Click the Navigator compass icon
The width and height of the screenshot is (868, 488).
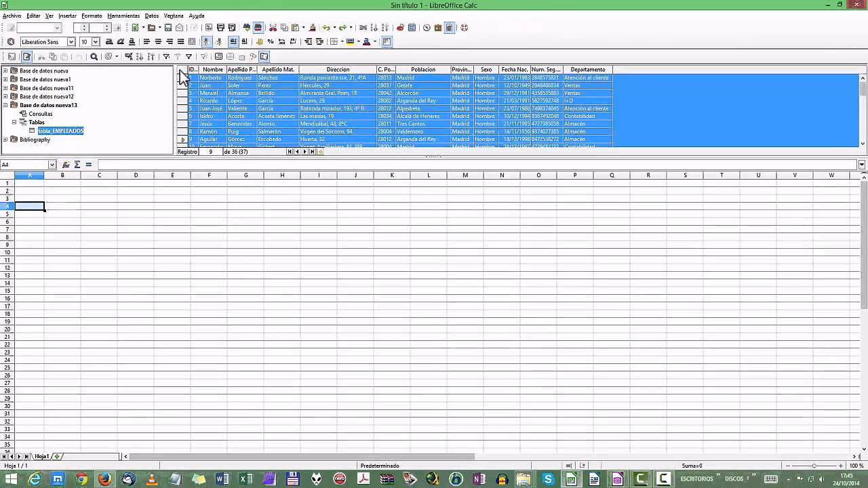pos(427,28)
